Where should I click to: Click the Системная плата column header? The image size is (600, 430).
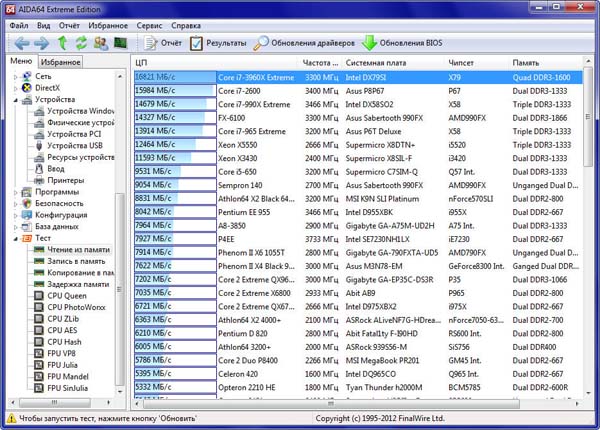(x=376, y=62)
